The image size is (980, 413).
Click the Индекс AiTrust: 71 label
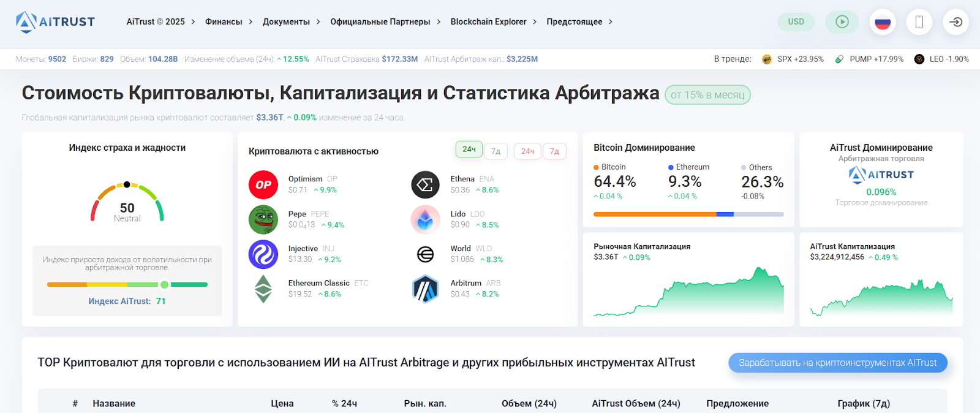[127, 301]
